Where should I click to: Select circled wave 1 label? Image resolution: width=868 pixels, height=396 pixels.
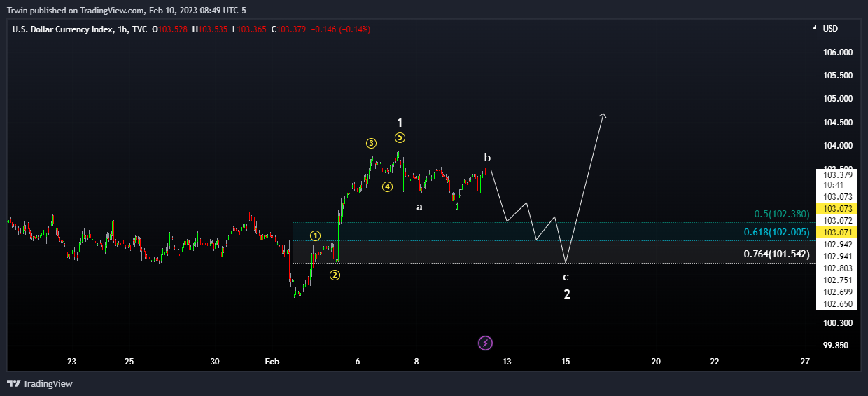pyautogui.click(x=316, y=236)
